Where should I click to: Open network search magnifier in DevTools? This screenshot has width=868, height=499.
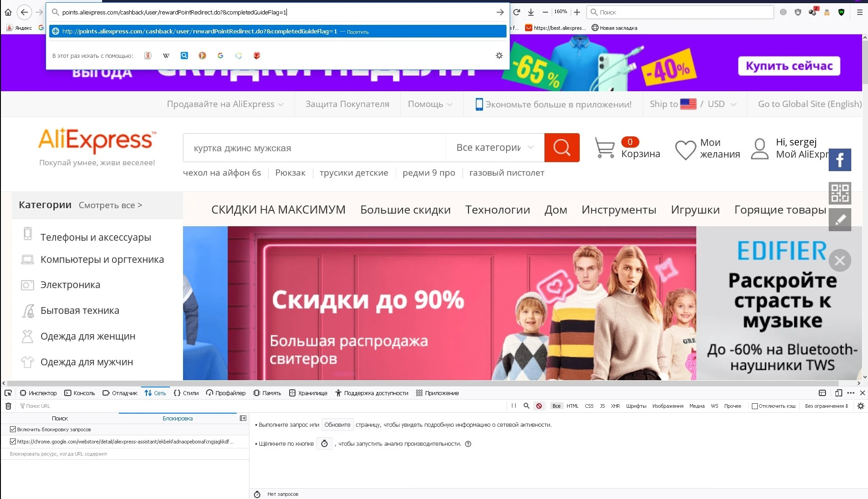tap(526, 406)
